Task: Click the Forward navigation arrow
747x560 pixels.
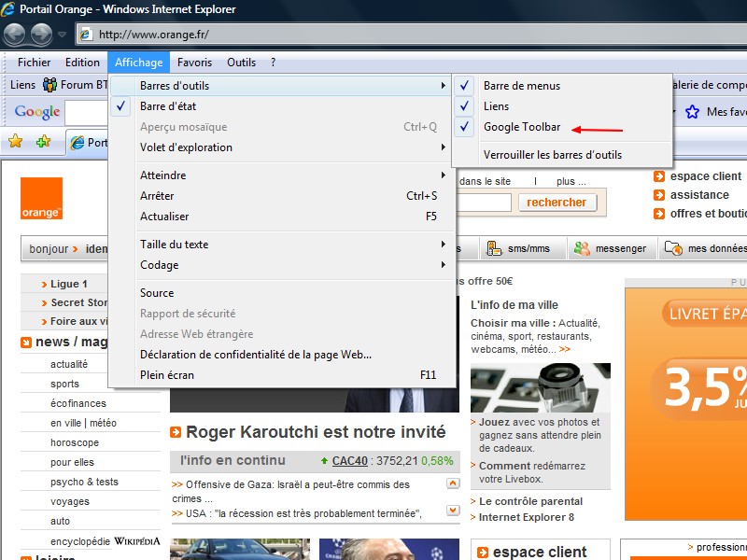Action: tap(41, 35)
